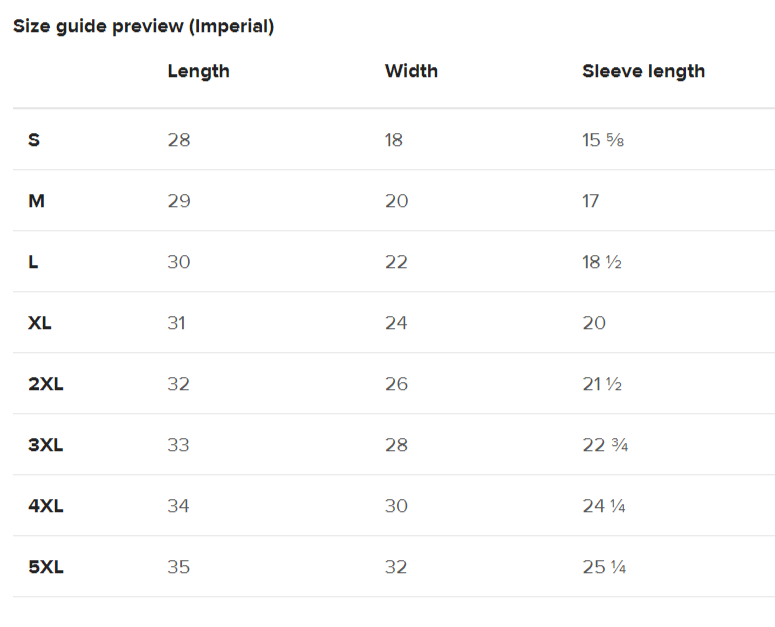Select the 3XL size row label

(45, 445)
